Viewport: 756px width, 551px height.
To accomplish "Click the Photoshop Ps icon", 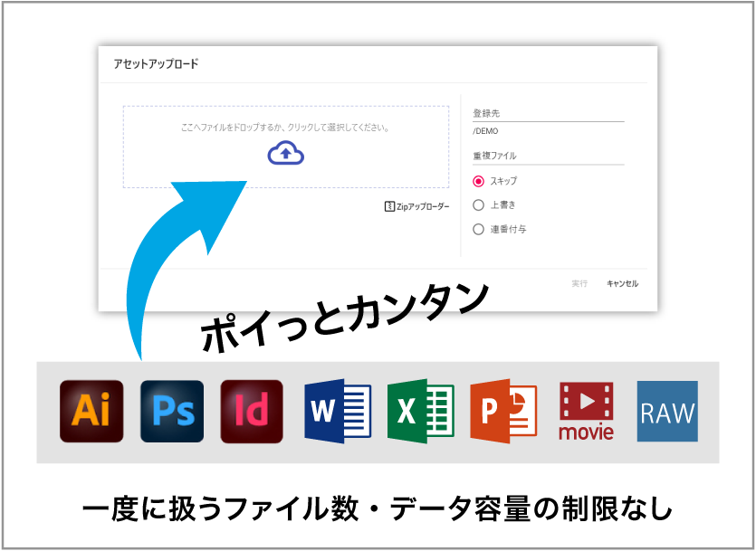I will [172, 412].
